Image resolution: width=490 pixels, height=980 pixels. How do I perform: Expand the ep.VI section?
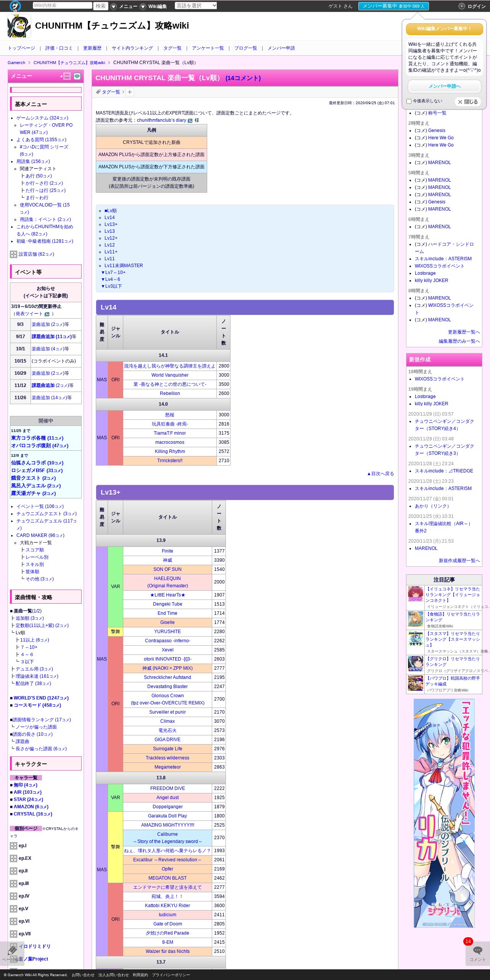click(13, 921)
